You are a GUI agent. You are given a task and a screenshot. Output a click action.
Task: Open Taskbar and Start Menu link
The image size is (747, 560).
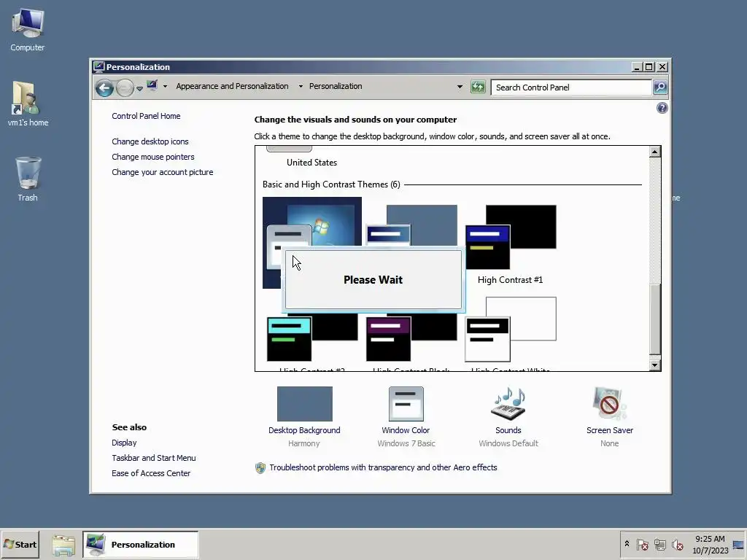[153, 458]
